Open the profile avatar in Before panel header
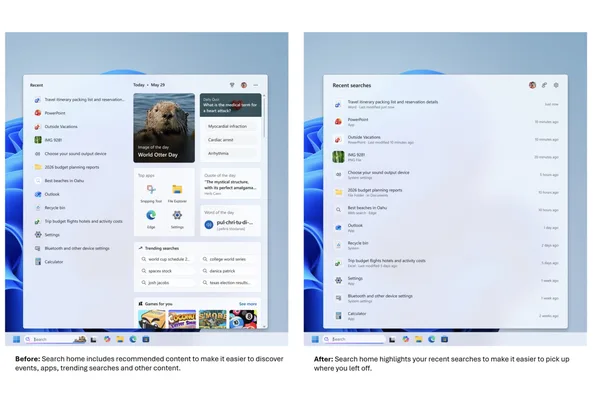This screenshot has height=400, width=600. tap(244, 85)
